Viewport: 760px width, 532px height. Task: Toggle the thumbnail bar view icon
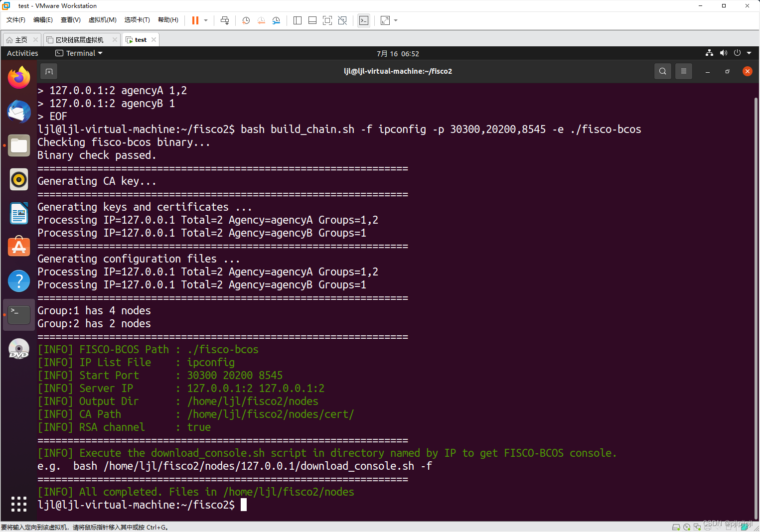coord(312,20)
